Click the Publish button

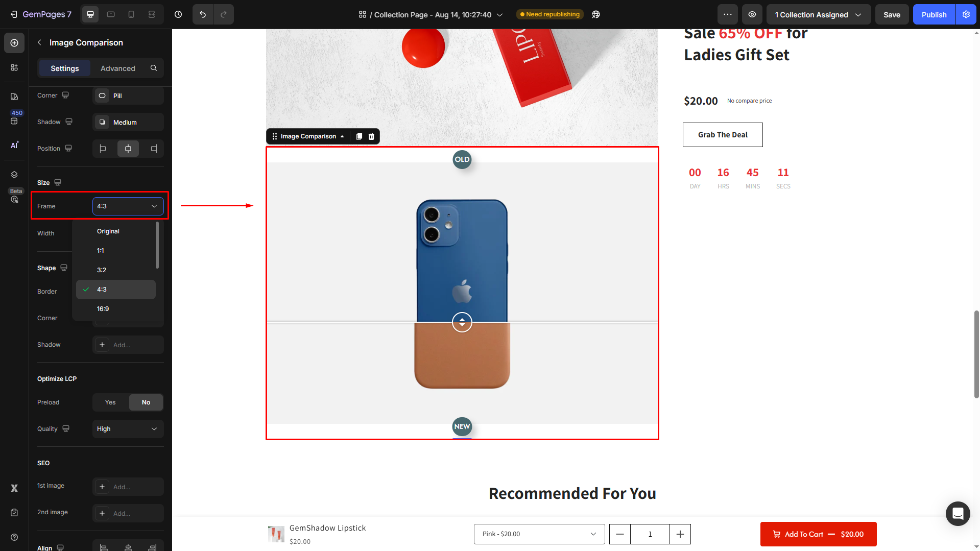click(x=934, y=14)
